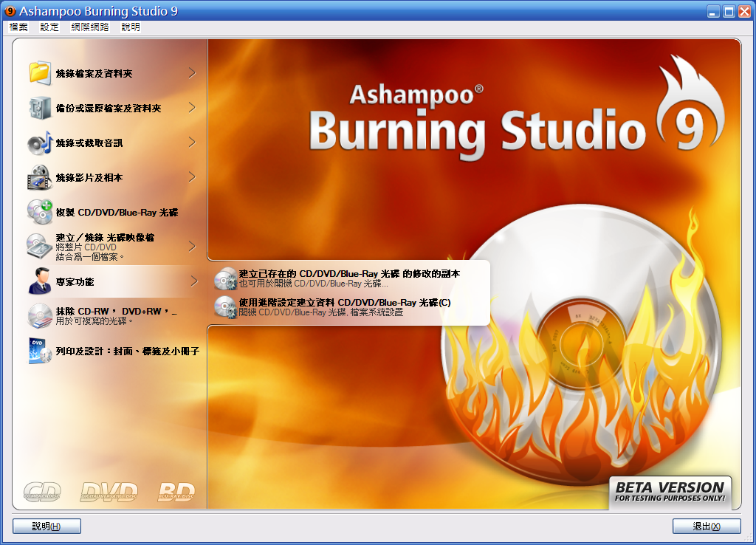Select the 列印及設計：封面、標籤及小冊子 label
The image size is (756, 545).
click(x=127, y=352)
